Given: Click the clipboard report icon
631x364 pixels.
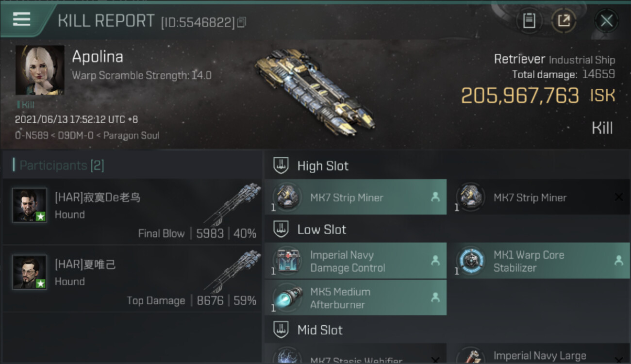Looking at the screenshot, I should (x=529, y=21).
